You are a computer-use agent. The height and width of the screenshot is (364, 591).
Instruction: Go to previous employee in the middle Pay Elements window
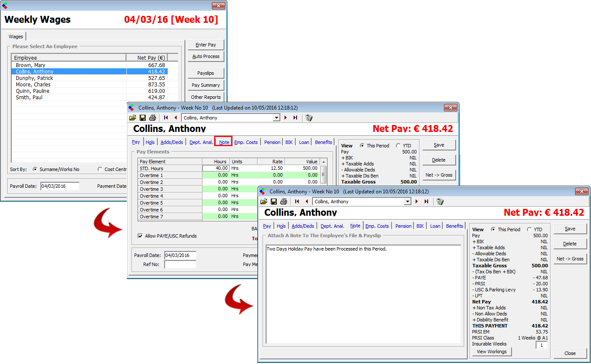pyautogui.click(x=175, y=118)
